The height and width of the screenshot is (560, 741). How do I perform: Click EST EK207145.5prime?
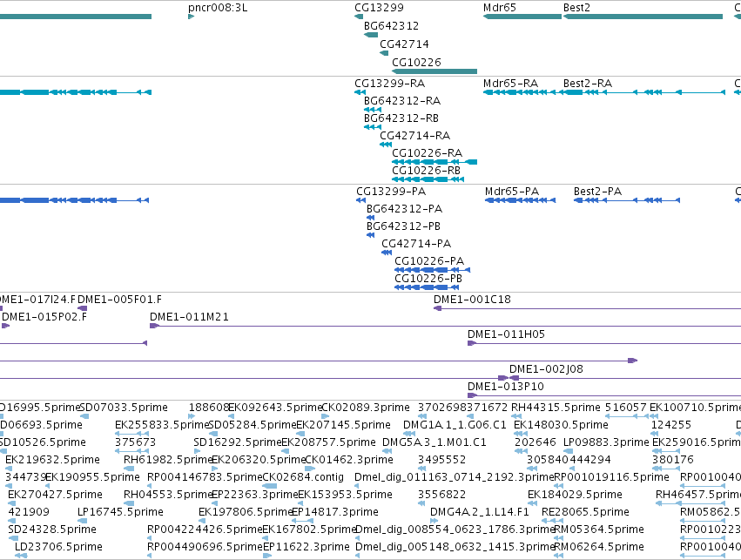pos(343,425)
